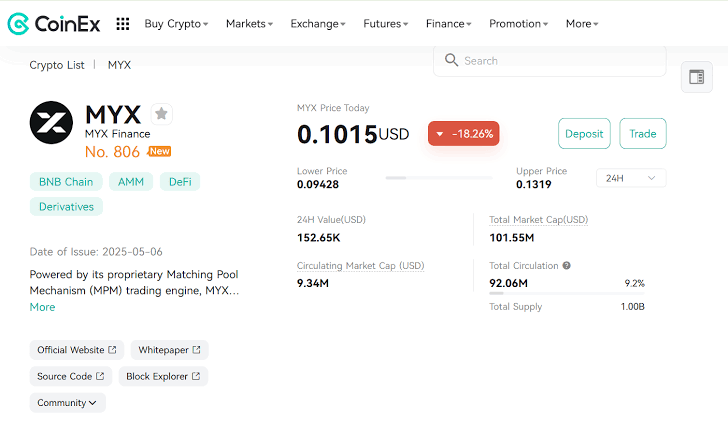The height and width of the screenshot is (421, 728).
Task: Open the 24H time range dropdown
Action: tap(630, 178)
